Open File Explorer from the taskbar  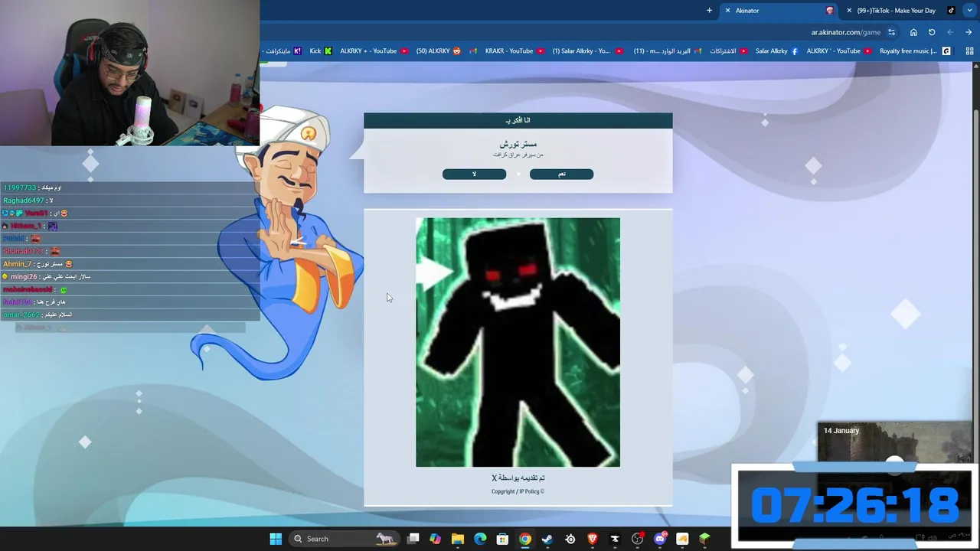(458, 539)
